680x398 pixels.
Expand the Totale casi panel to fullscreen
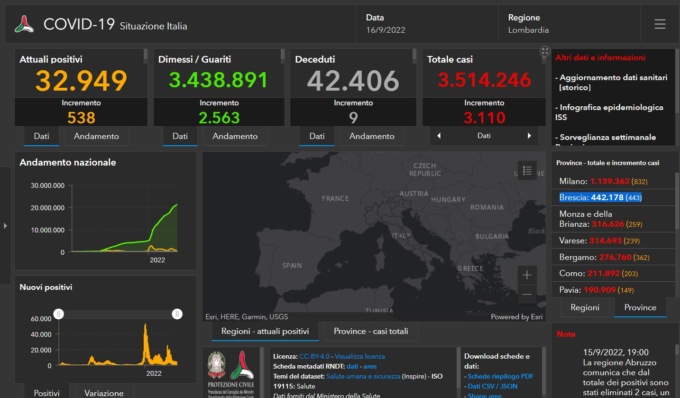point(545,51)
